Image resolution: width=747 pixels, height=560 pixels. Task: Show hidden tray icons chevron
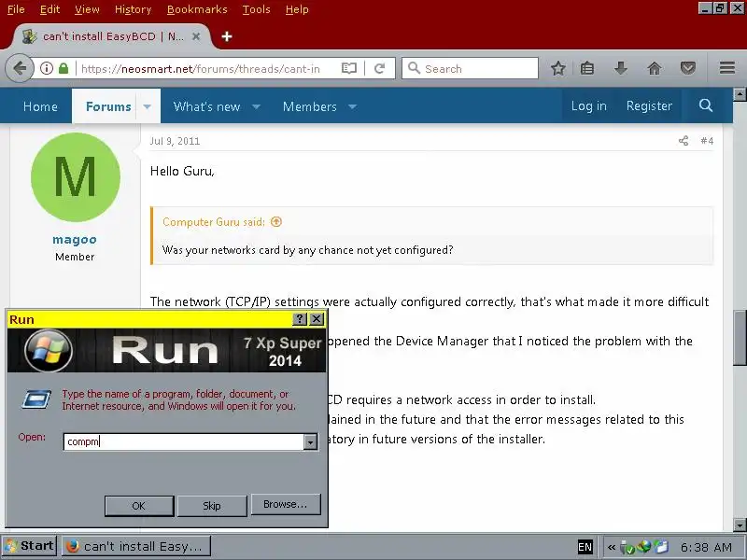coord(612,547)
